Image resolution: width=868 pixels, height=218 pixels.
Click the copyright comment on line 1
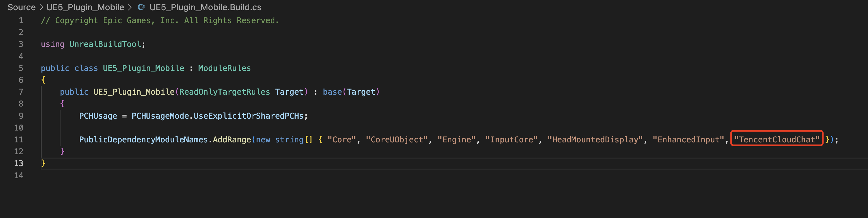tap(160, 21)
